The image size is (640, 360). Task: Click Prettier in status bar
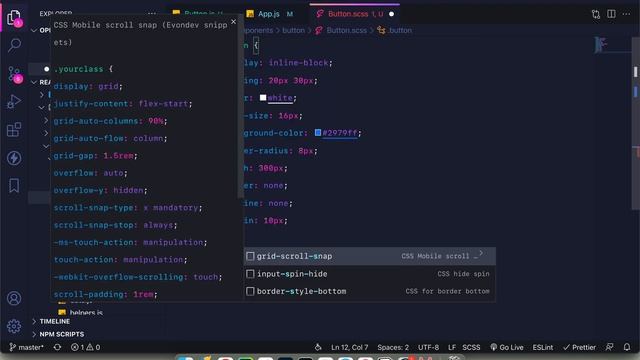click(x=579, y=347)
